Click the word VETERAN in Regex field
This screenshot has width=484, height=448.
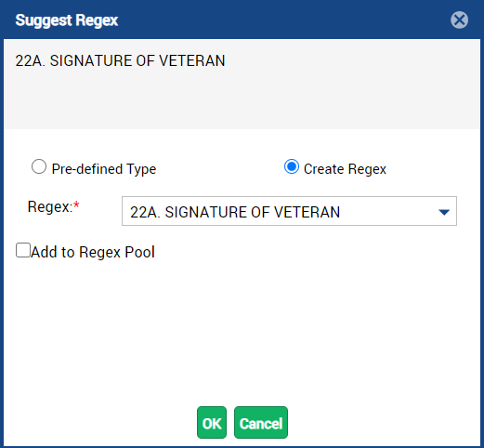[x=307, y=213]
